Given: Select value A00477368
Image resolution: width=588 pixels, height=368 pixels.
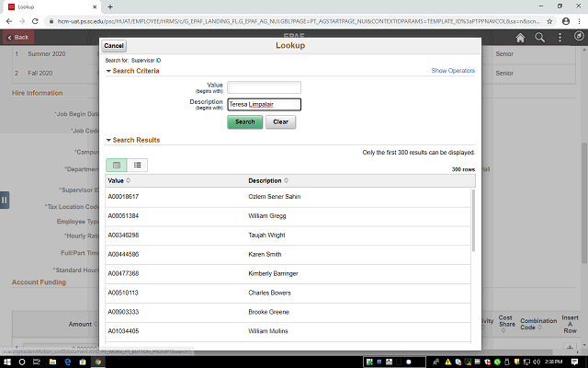Looking at the screenshot, I should 123,273.
